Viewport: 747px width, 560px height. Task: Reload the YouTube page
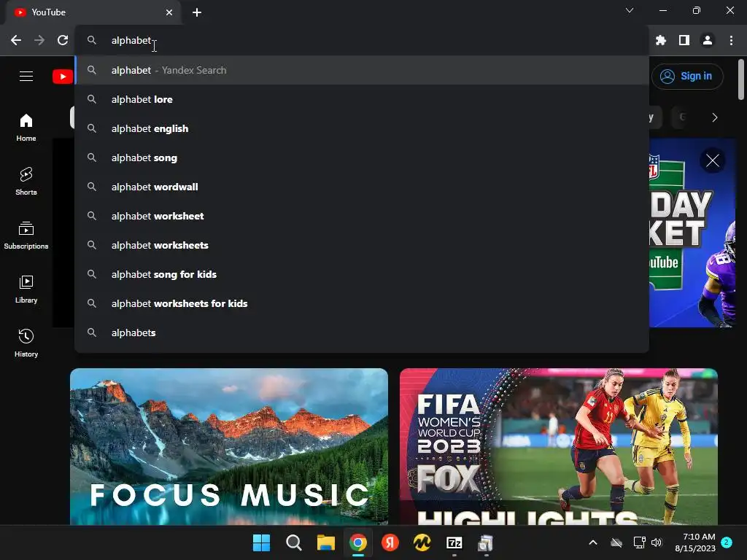[x=63, y=41]
